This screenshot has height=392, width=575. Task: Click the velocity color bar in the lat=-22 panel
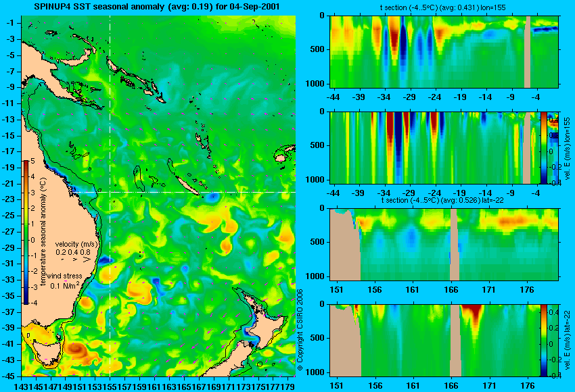pos(543,341)
